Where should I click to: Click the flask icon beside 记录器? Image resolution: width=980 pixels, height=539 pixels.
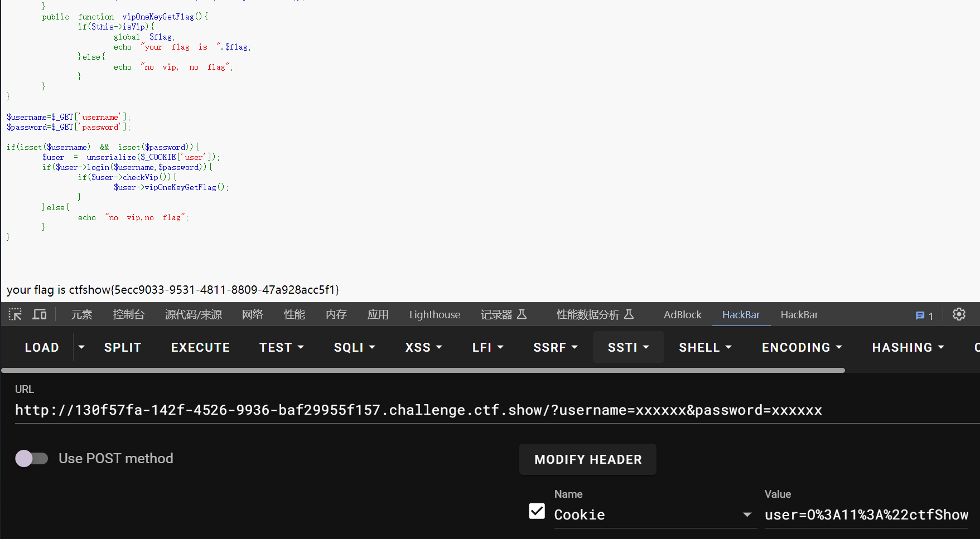[x=522, y=314]
